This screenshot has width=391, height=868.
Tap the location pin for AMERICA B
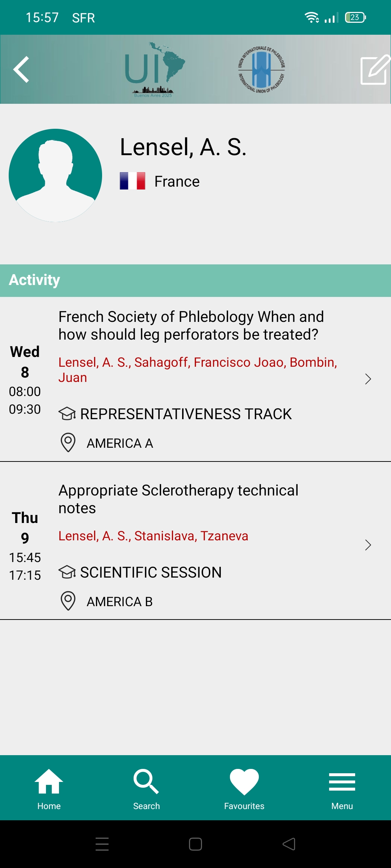point(68,601)
